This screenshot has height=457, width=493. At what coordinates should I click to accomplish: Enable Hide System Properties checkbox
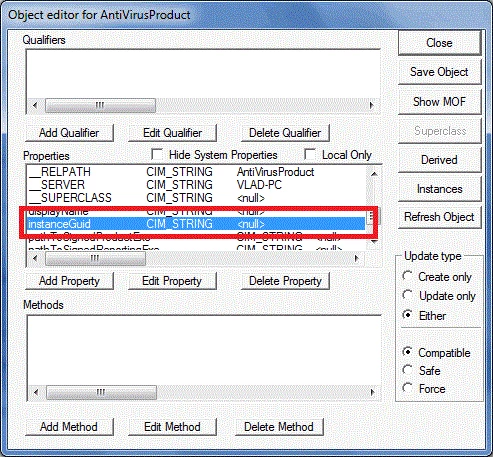tap(157, 154)
